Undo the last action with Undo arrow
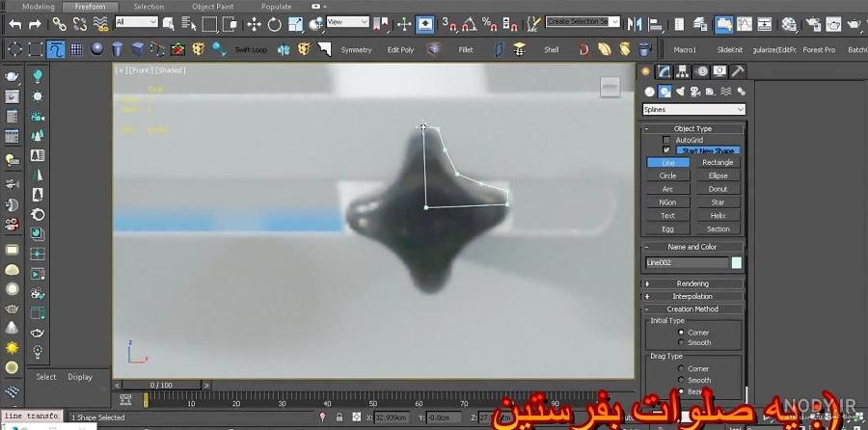868x430 pixels. click(15, 24)
